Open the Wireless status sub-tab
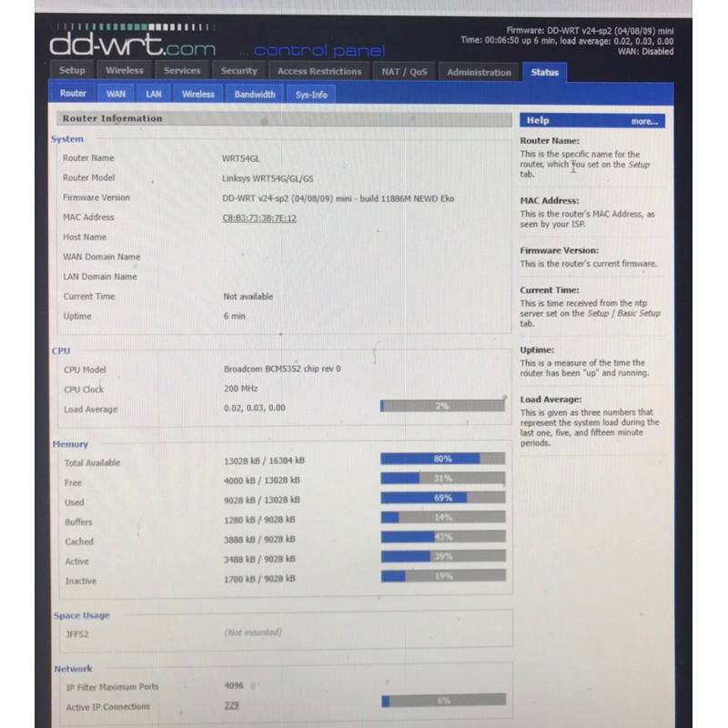 [x=197, y=94]
